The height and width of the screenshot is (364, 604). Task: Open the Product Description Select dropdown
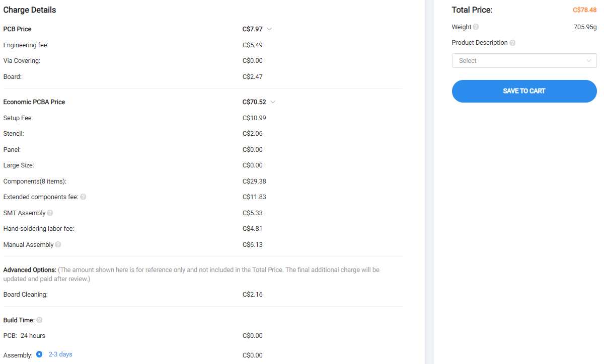pyautogui.click(x=524, y=61)
